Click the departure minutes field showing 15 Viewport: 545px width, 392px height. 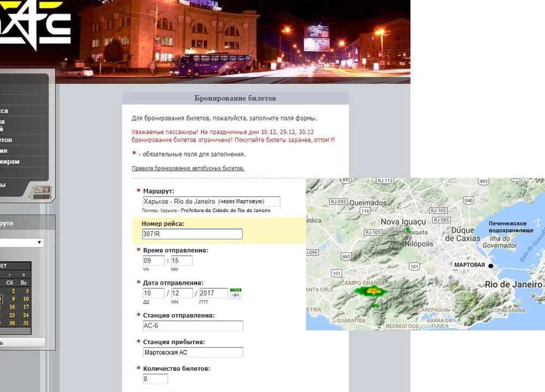[181, 261]
